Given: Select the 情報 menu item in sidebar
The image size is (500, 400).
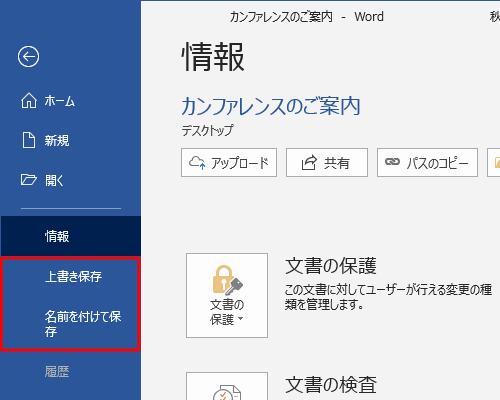Looking at the screenshot, I should coord(70,236).
